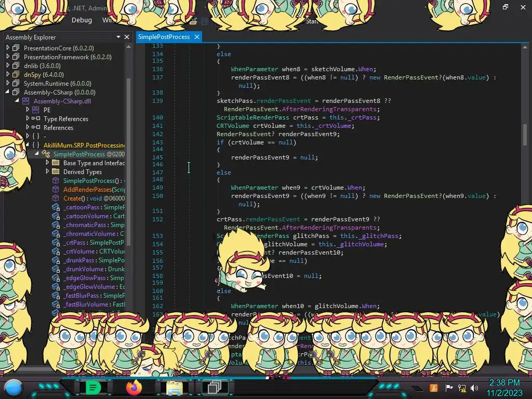Click the SimplePostProcess() constructor method icon
532x399 pixels.
point(56,180)
